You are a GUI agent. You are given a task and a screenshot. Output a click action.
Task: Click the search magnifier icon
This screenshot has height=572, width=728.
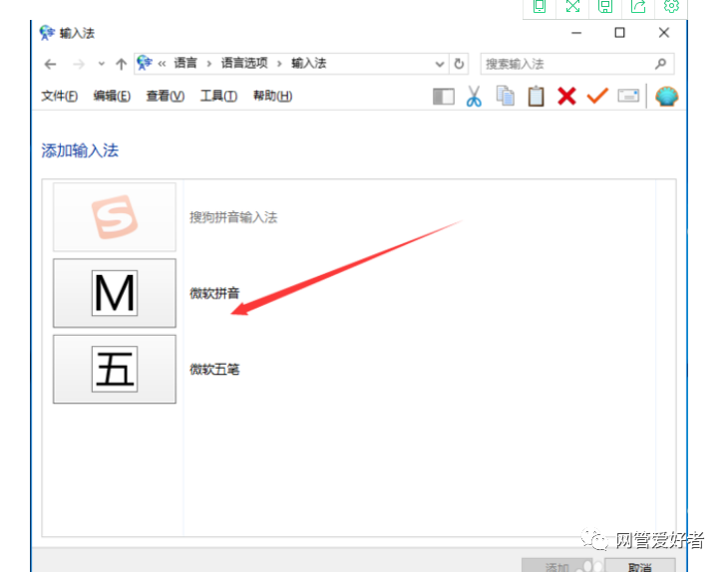(660, 64)
